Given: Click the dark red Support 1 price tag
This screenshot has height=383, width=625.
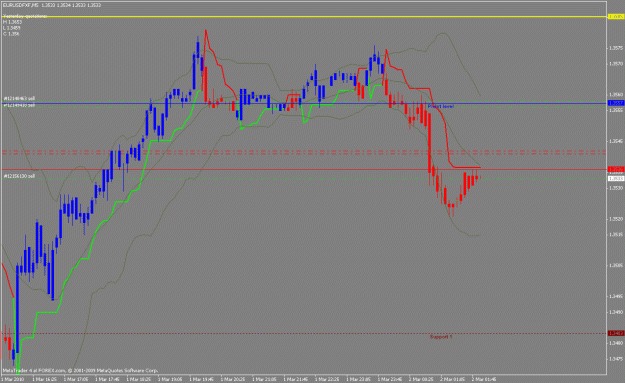Looking at the screenshot, I should tap(616, 333).
